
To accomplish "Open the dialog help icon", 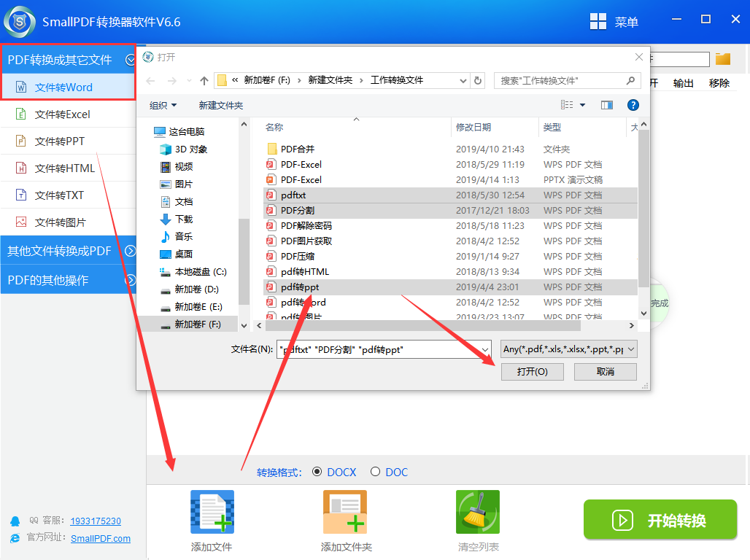I will [633, 105].
